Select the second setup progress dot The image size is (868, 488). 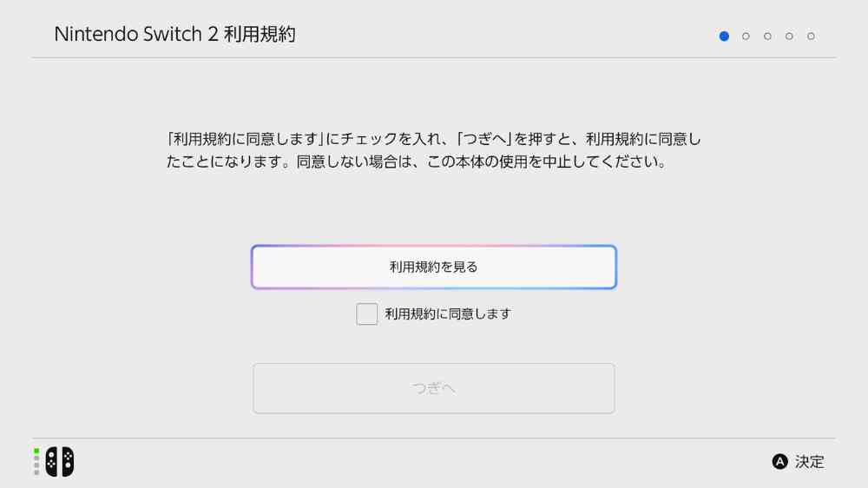tap(746, 36)
